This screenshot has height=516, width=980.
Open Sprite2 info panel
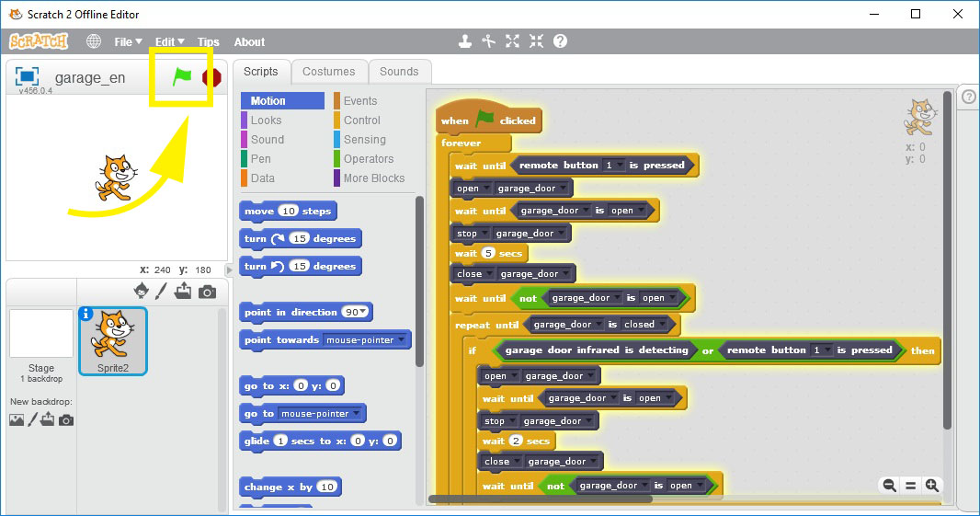(87, 315)
